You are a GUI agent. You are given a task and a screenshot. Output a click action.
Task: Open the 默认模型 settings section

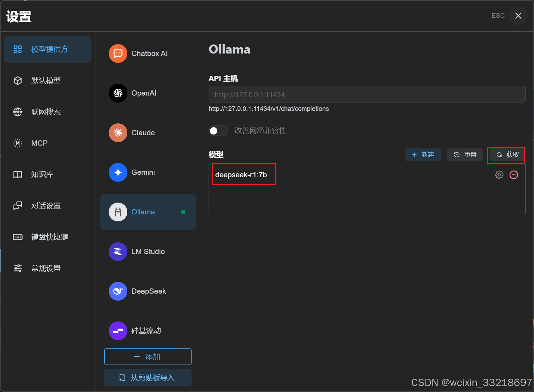pyautogui.click(x=48, y=81)
